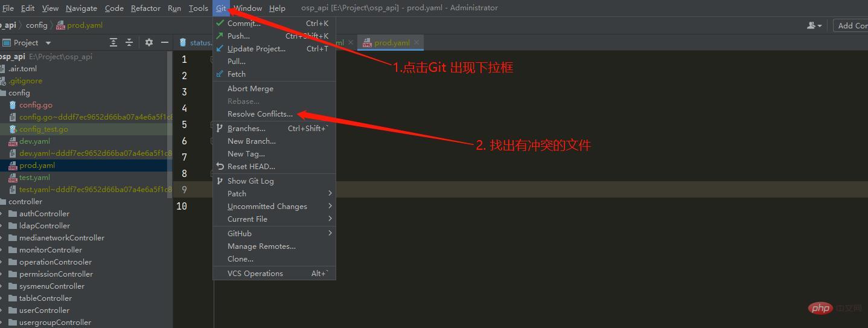Expand the Current File submenu
This screenshot has height=328, width=868.
point(274,219)
